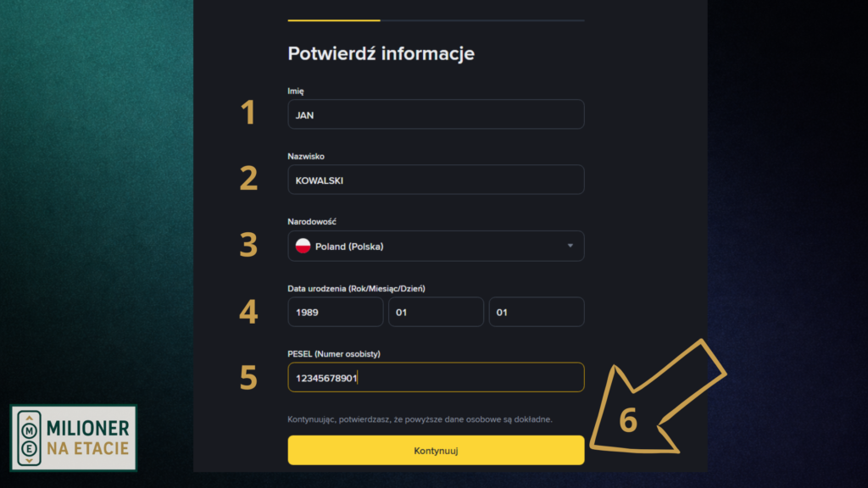This screenshot has height=488, width=868.
Task: Click the ME emblem in the logo
Action: pos(30,438)
